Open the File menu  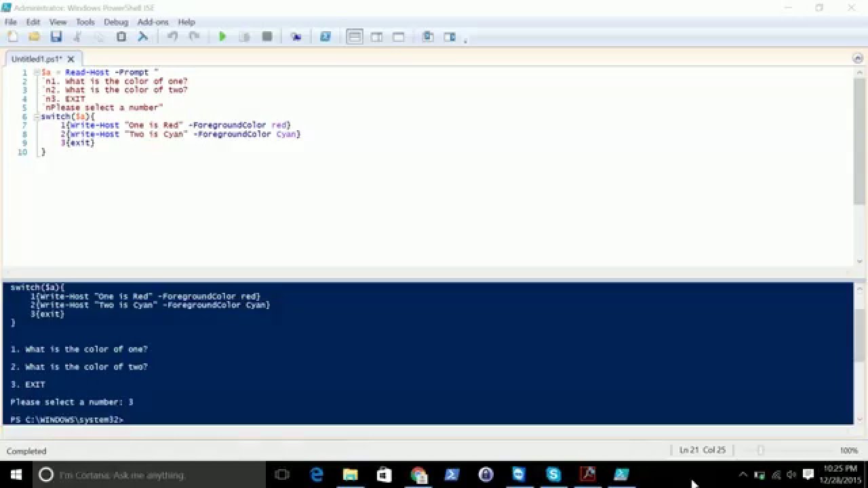[x=11, y=22]
